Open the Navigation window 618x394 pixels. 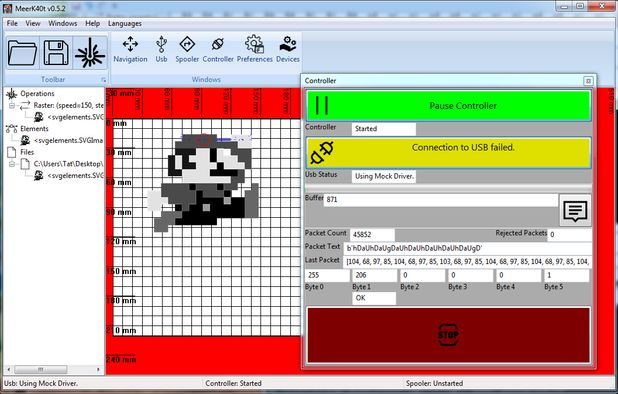tap(130, 50)
